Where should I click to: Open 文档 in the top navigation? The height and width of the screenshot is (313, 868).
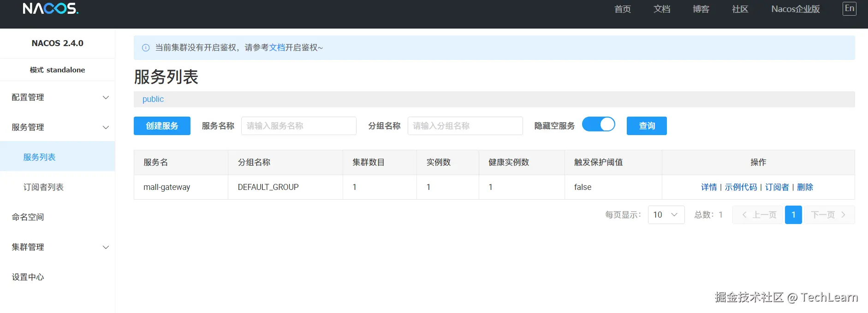click(x=662, y=9)
